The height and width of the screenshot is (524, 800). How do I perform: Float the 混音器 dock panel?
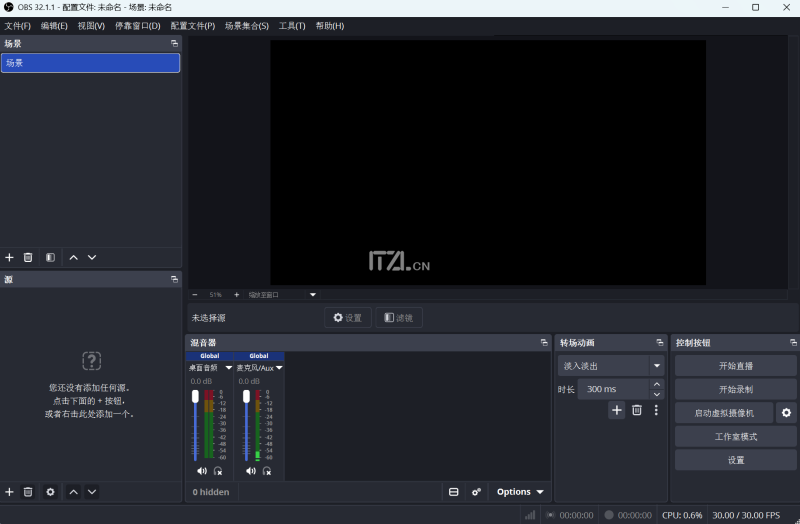point(544,342)
